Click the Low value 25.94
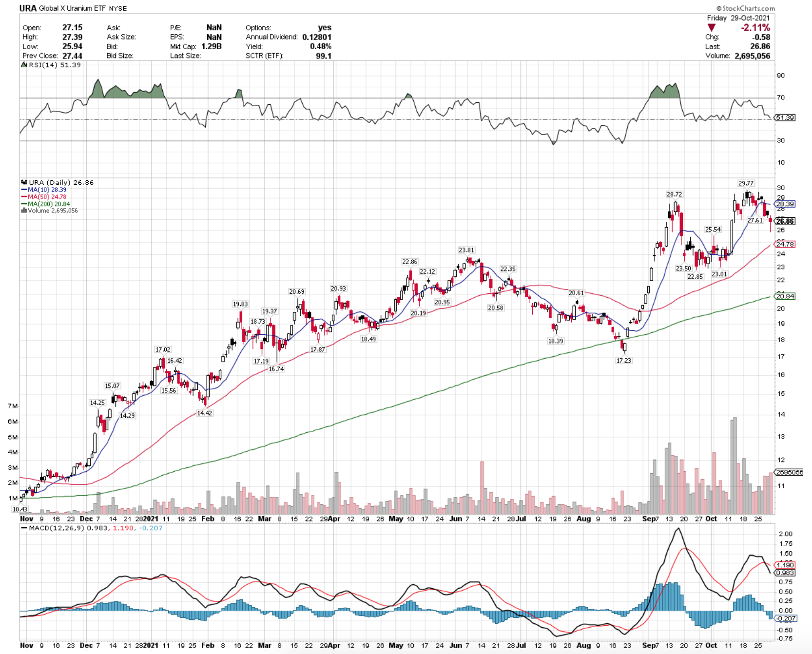The height and width of the screenshot is (654, 812). [x=72, y=46]
